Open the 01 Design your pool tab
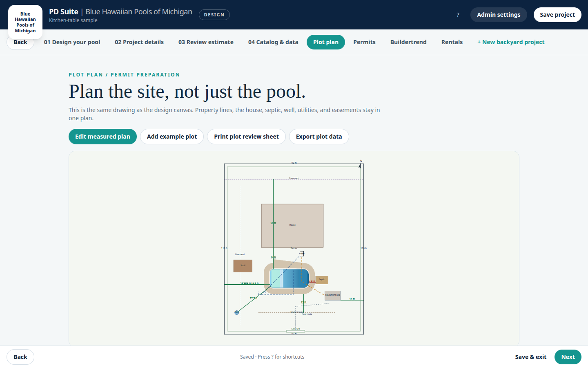 (72, 42)
